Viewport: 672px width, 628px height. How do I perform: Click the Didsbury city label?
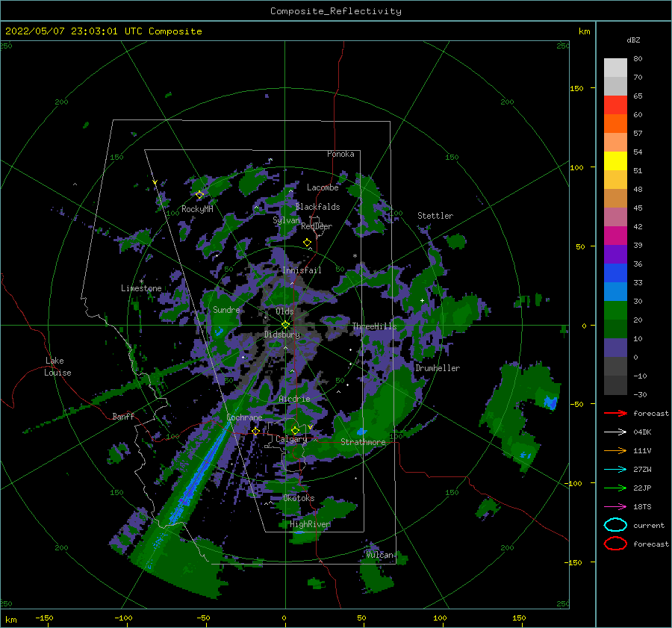point(282,335)
